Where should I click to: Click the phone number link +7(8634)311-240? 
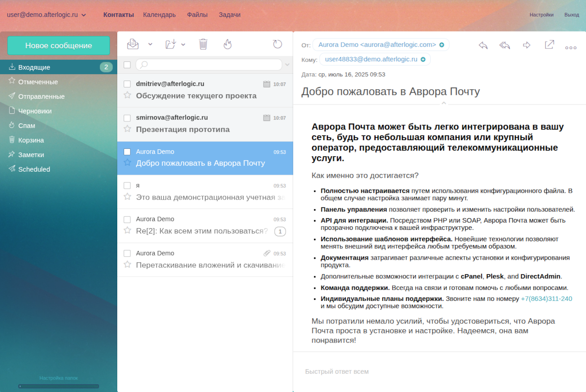[x=546, y=299]
